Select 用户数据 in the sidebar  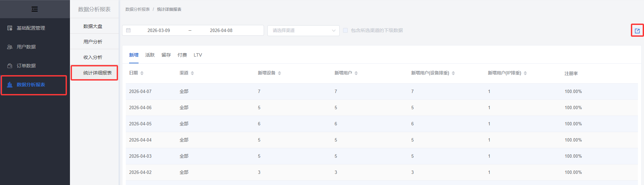coord(35,47)
